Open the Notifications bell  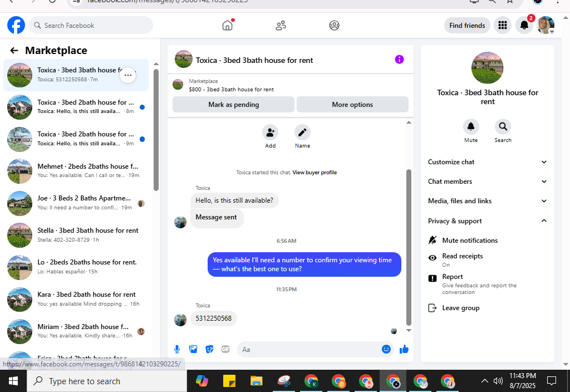[x=524, y=25]
